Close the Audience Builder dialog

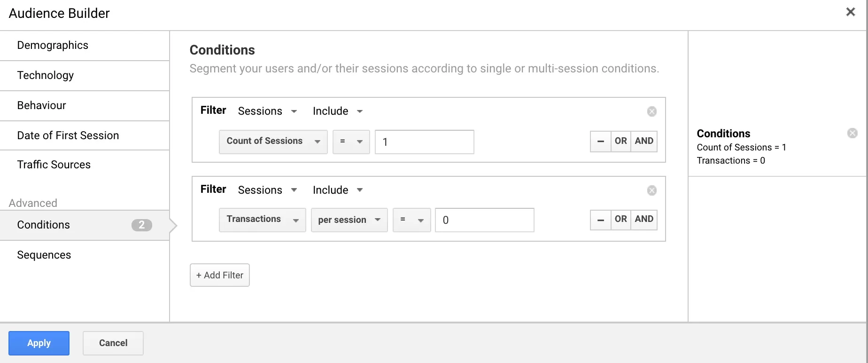(850, 12)
